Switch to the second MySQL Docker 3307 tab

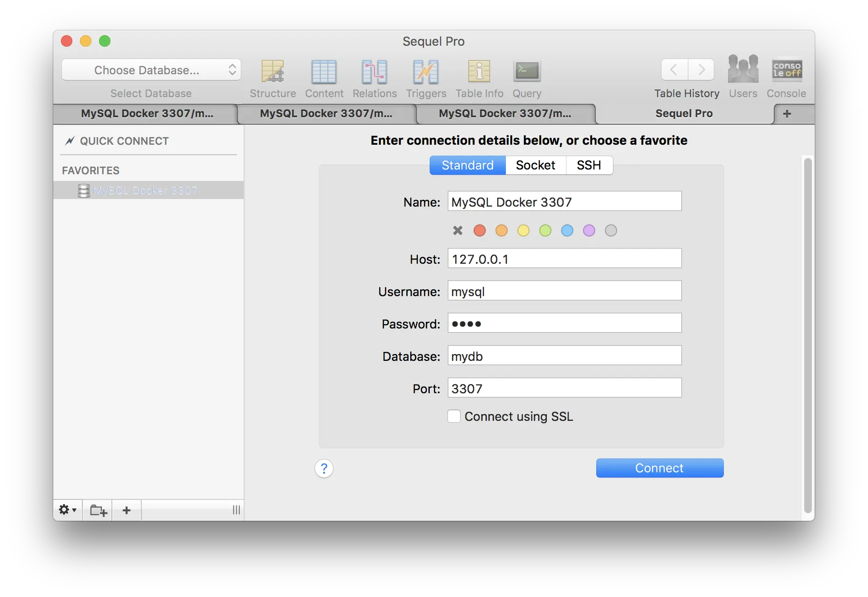pos(326,113)
